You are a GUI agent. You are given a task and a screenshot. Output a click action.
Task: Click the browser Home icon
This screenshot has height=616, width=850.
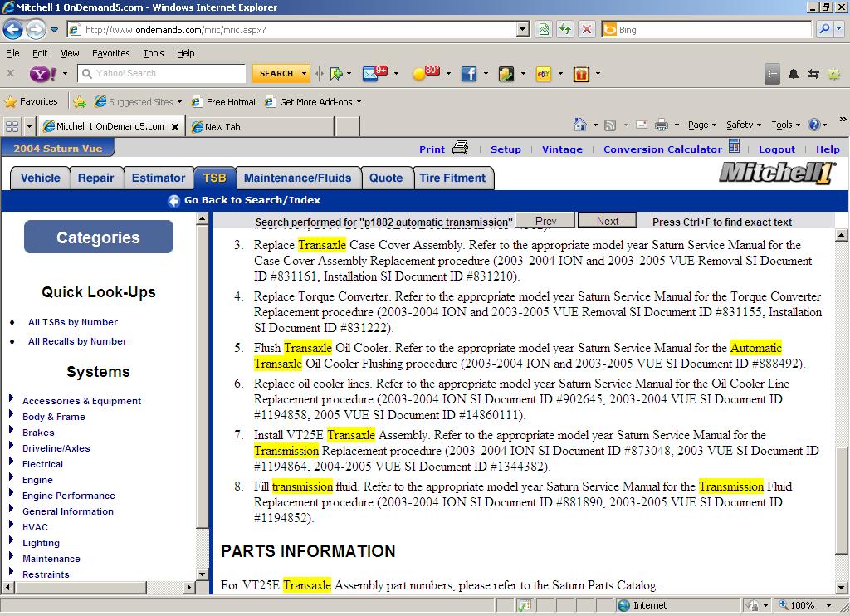point(580,125)
